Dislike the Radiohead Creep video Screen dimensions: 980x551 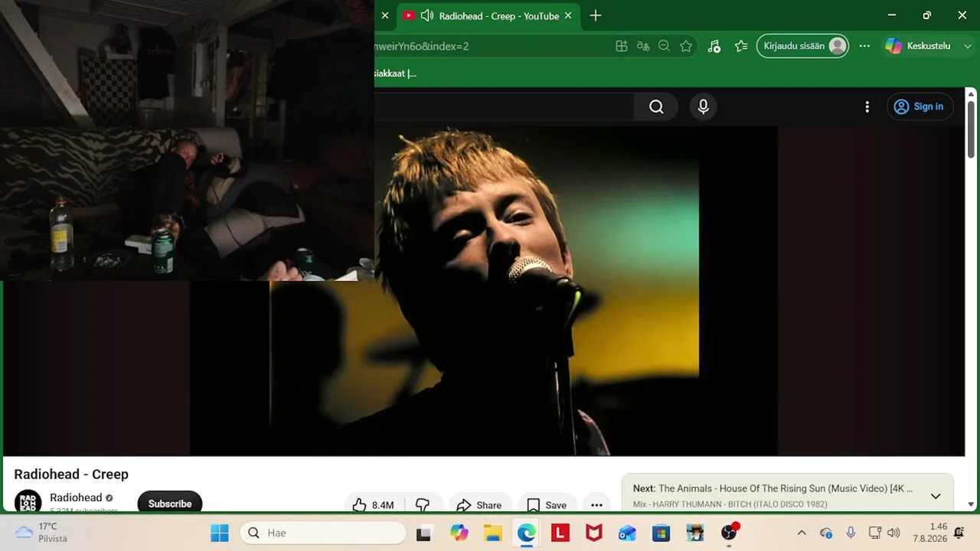pyautogui.click(x=423, y=505)
